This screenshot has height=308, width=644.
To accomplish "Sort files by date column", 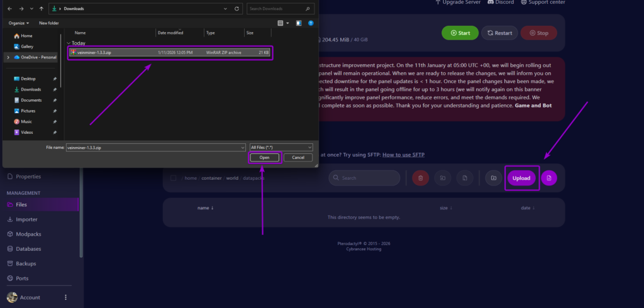I will click(528, 208).
